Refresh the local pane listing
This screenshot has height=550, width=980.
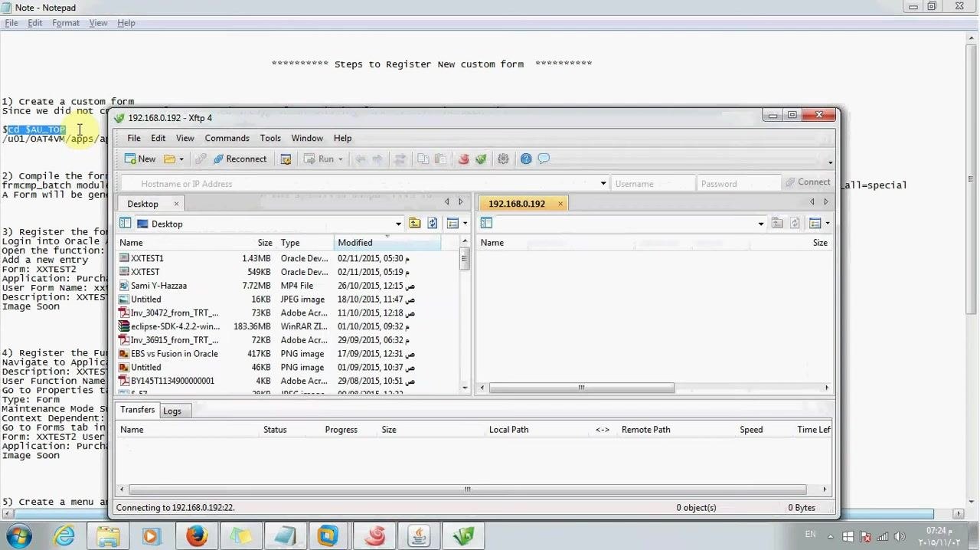[433, 224]
